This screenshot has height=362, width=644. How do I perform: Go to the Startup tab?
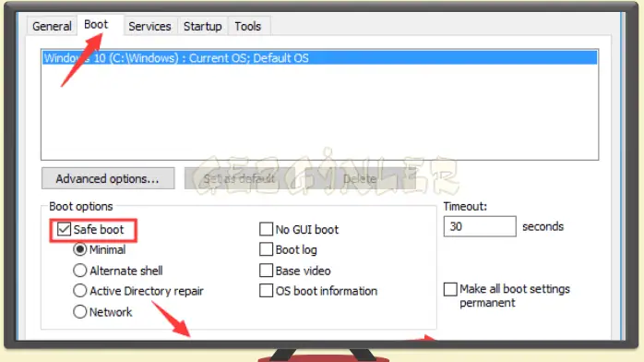pyautogui.click(x=202, y=26)
